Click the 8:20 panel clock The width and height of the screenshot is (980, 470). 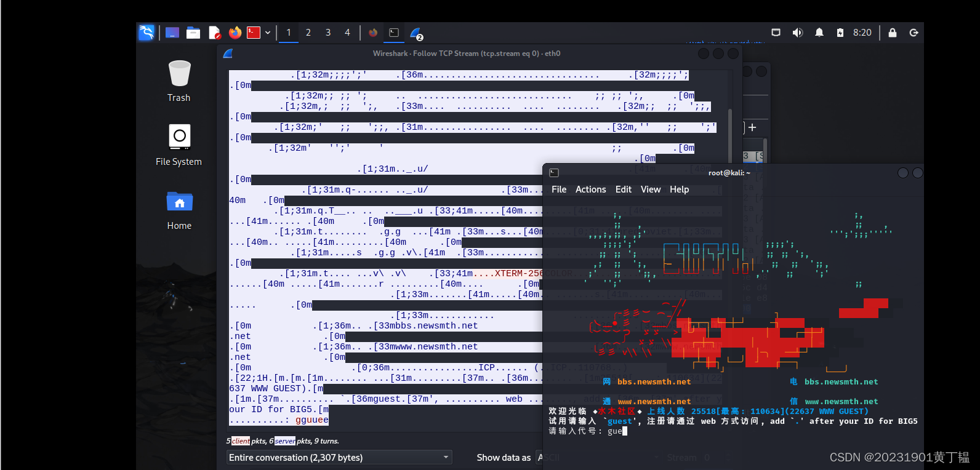862,33
